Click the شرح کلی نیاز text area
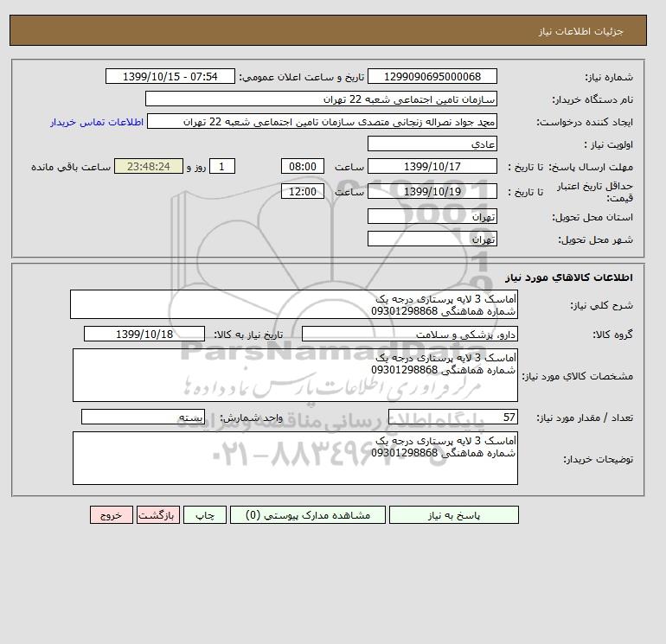This screenshot has height=644, width=666. (x=294, y=304)
